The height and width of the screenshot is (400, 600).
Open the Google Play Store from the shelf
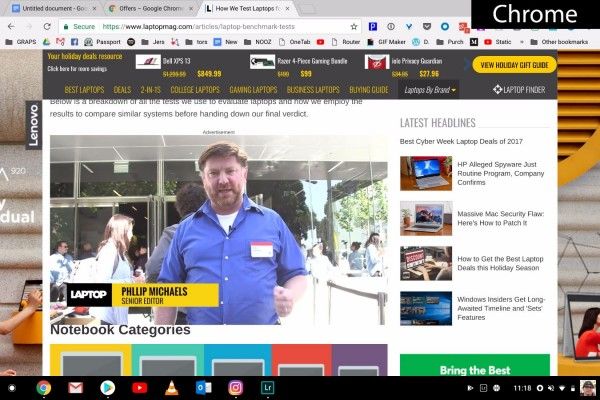point(108,388)
